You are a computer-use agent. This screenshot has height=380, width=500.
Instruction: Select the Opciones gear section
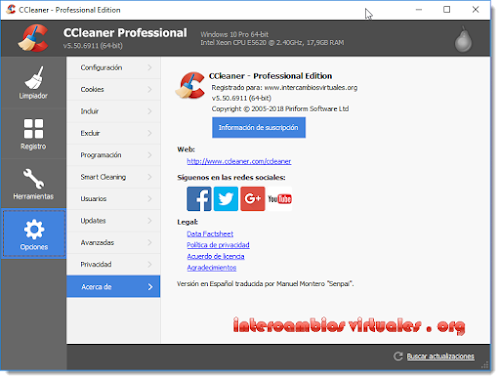[34, 234]
